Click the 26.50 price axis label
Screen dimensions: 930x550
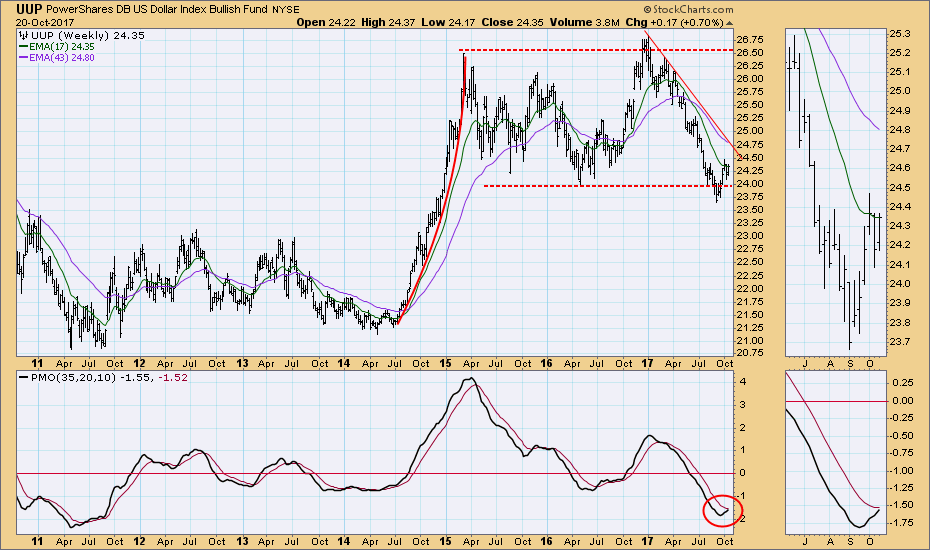[x=750, y=52]
